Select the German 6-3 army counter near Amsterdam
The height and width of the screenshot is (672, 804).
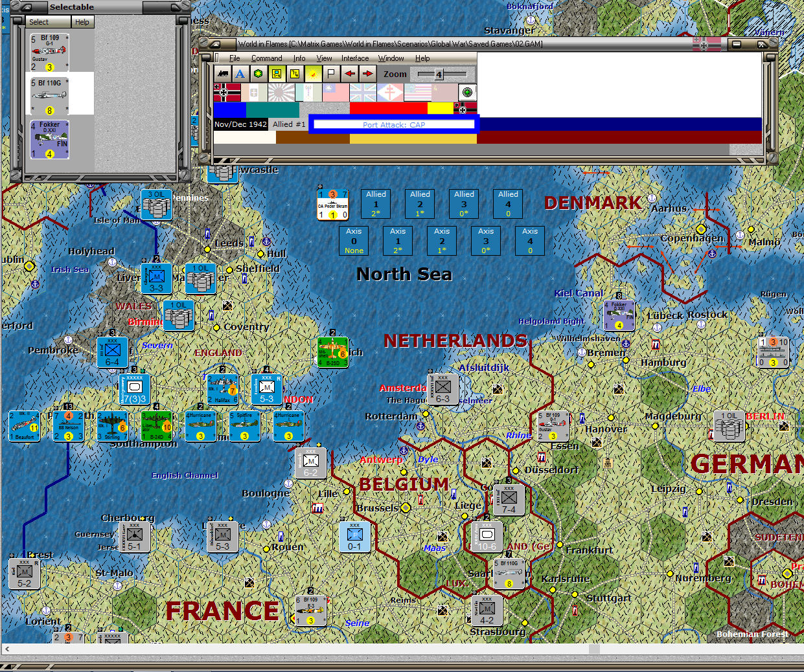coord(443,389)
